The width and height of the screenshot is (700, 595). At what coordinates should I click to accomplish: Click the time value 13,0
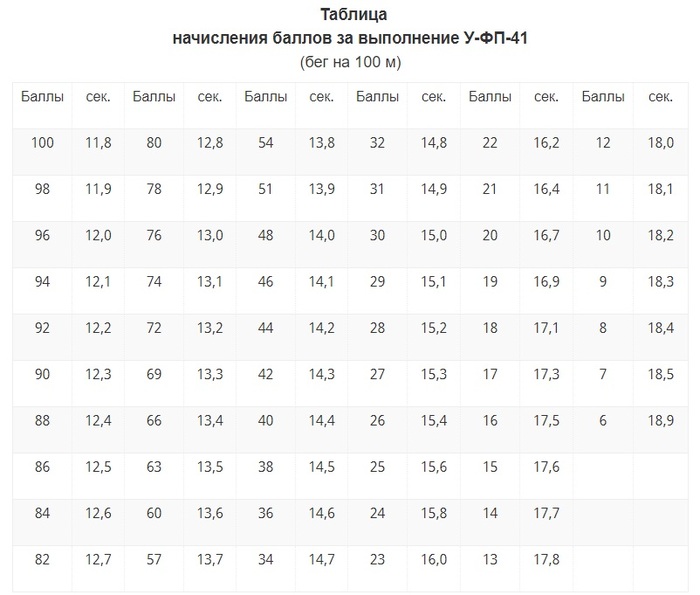210,235
